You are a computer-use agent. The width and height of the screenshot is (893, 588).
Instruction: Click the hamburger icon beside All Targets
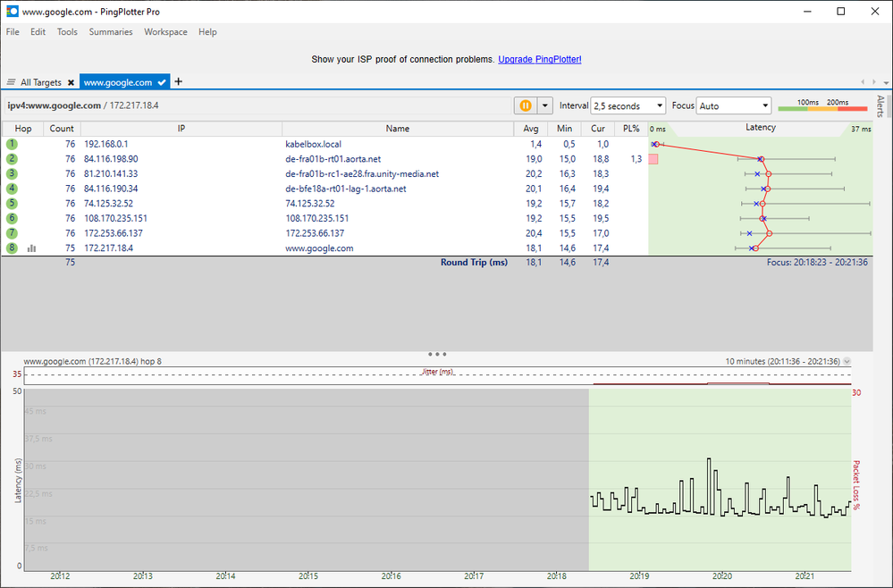pos(11,81)
